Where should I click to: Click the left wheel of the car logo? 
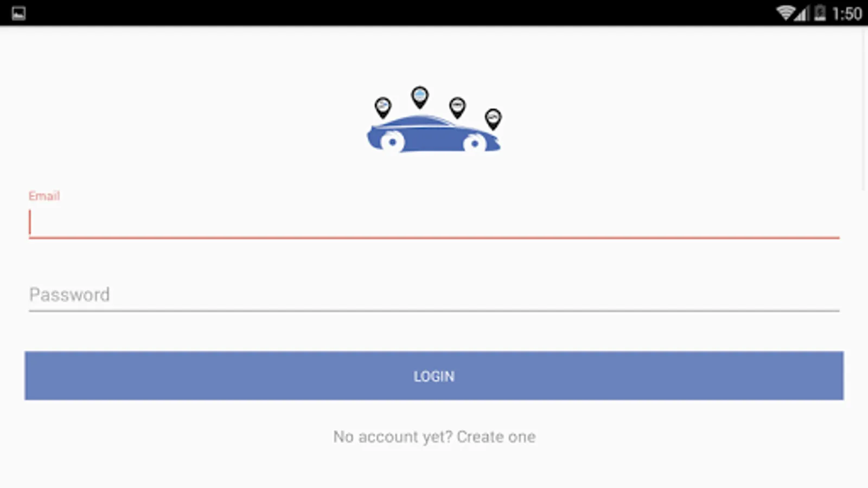point(392,142)
